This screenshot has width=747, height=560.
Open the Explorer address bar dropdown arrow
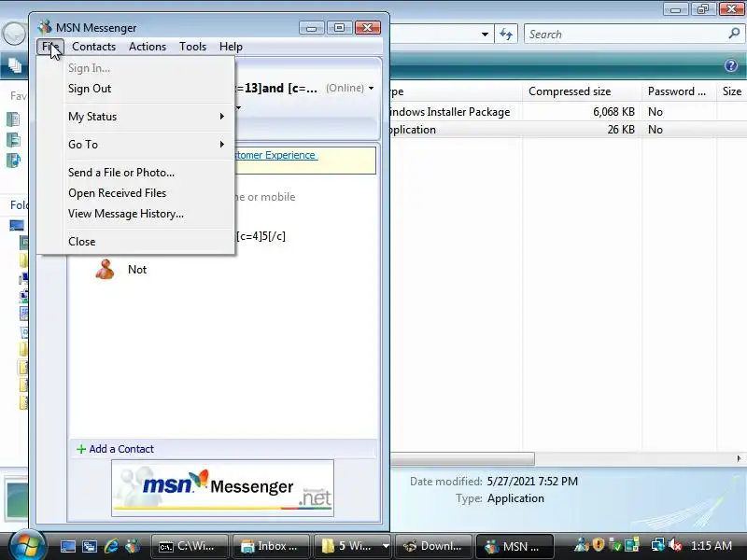(485, 35)
